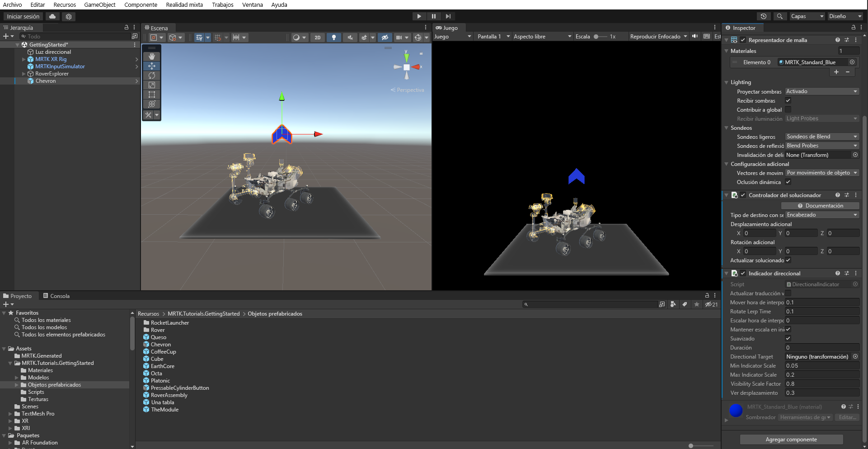The width and height of the screenshot is (868, 449).
Task: Toggle Contribuir a global checkbox
Action: tap(788, 109)
